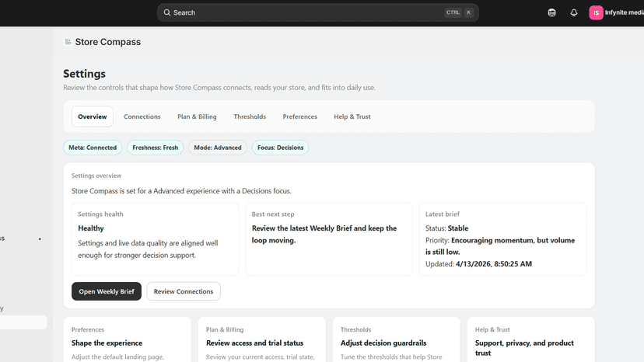The height and width of the screenshot is (362, 644).
Task: Click the Meta: Connected chip
Action: 93,148
